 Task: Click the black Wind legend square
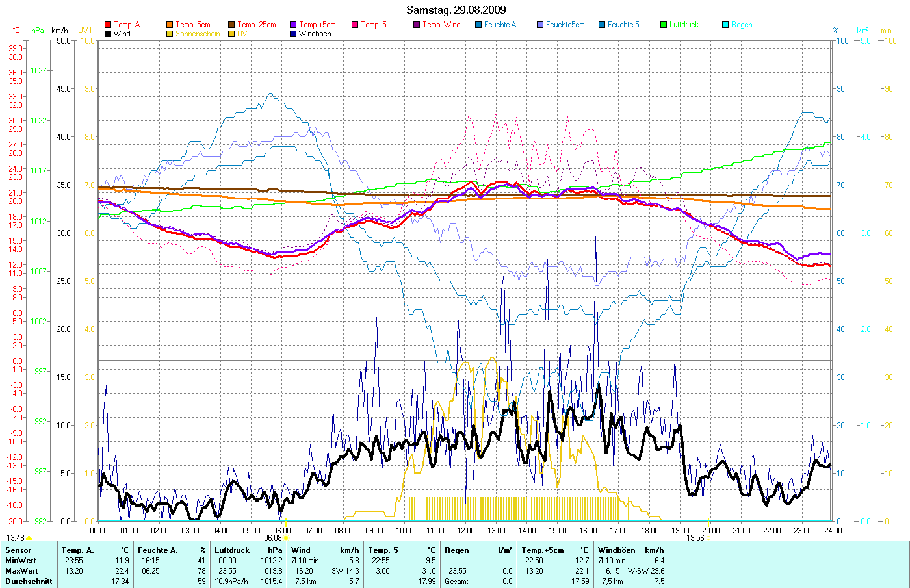coord(108,34)
